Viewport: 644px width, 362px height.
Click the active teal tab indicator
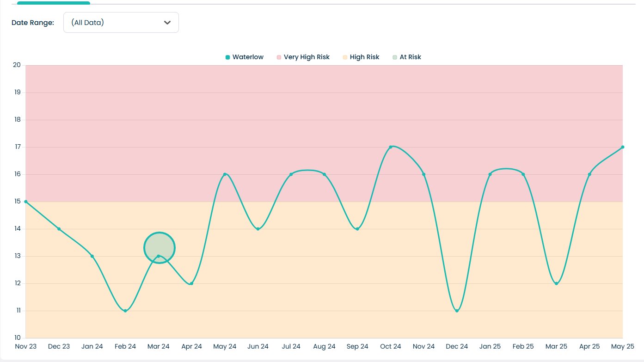pos(54,3)
